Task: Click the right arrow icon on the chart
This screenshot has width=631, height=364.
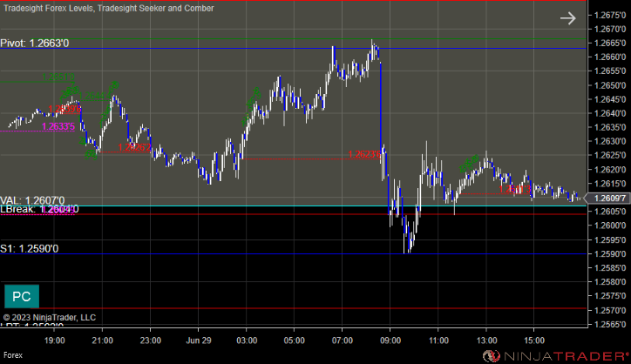Action: click(x=568, y=18)
